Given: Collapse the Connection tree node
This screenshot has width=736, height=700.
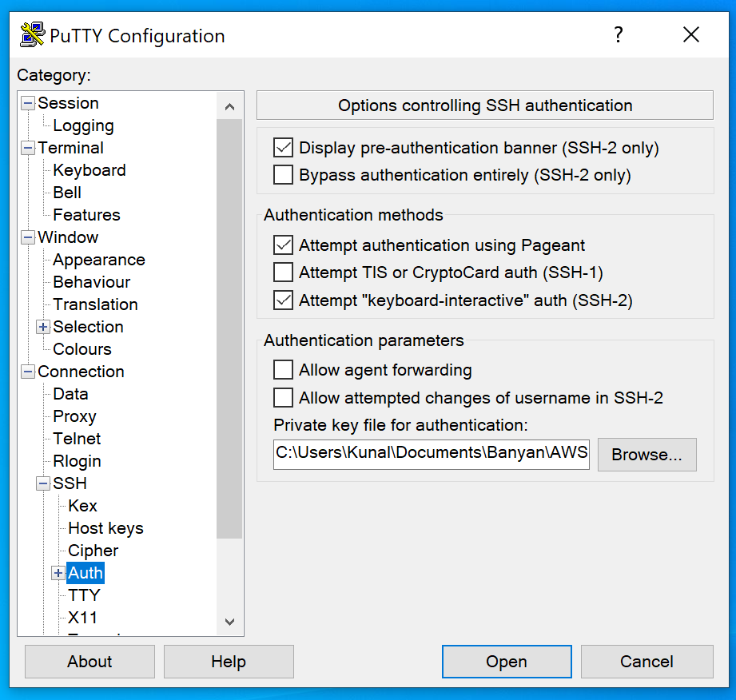Looking at the screenshot, I should (x=28, y=372).
